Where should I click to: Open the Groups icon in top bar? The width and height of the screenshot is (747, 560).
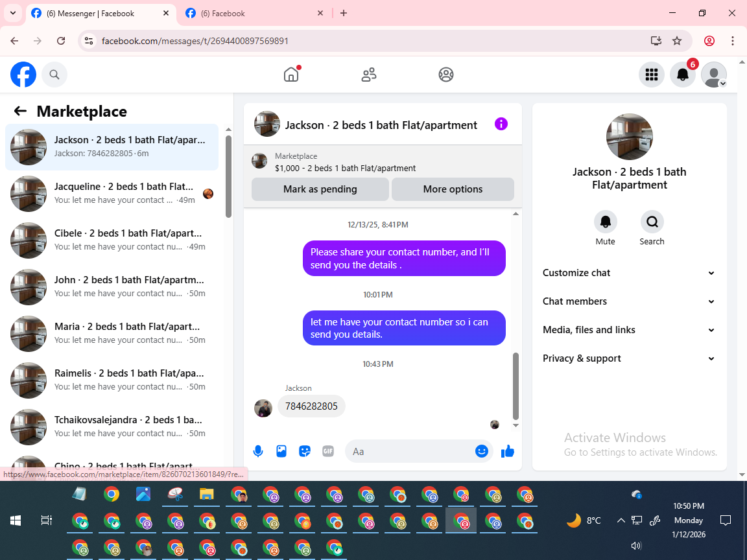pos(446,75)
